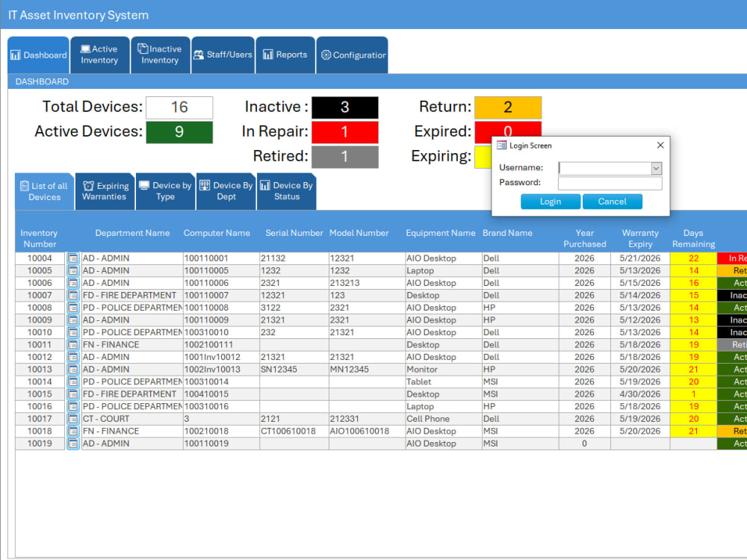Click the gray Retired count box

[345, 157]
